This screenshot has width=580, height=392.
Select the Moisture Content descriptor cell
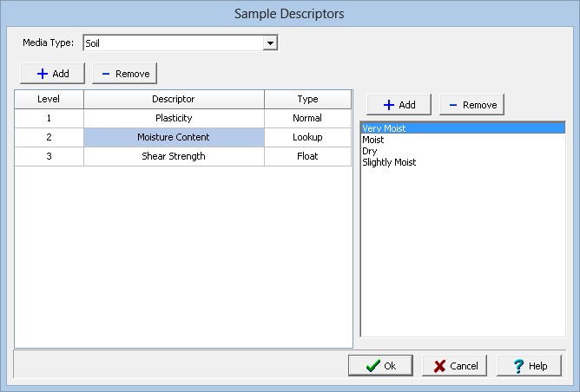click(174, 137)
